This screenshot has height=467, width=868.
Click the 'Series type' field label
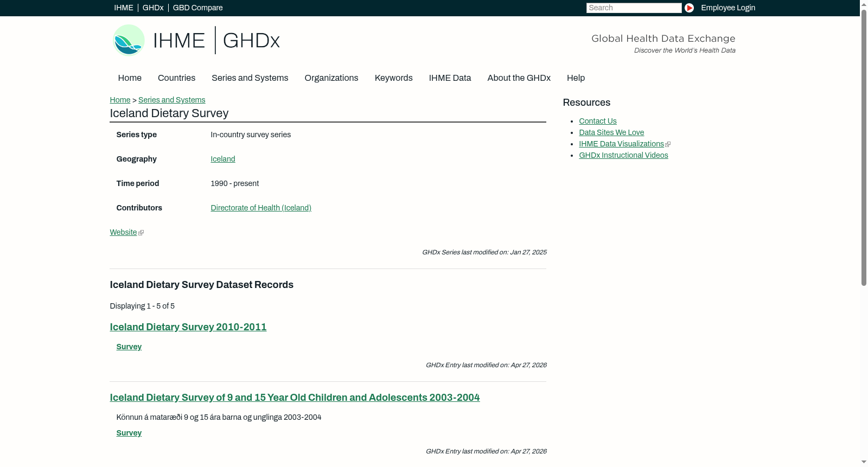click(137, 135)
